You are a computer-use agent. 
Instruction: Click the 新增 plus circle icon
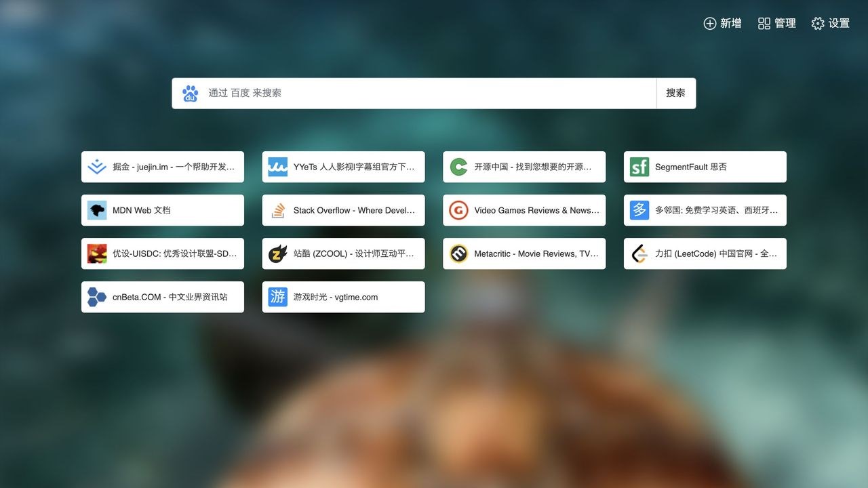(x=710, y=24)
